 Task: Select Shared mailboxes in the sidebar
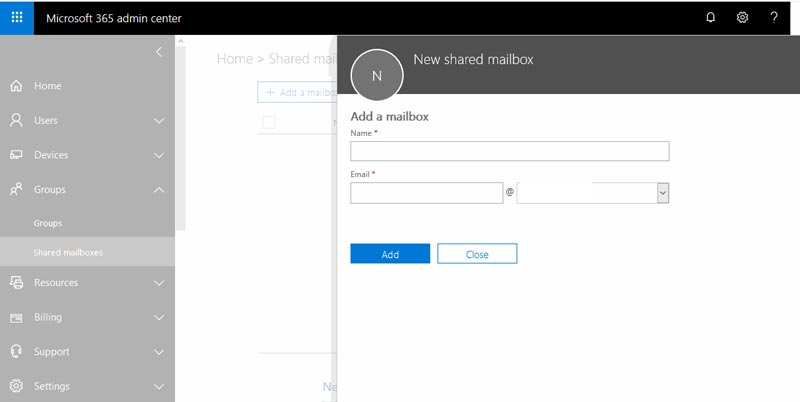(x=68, y=252)
